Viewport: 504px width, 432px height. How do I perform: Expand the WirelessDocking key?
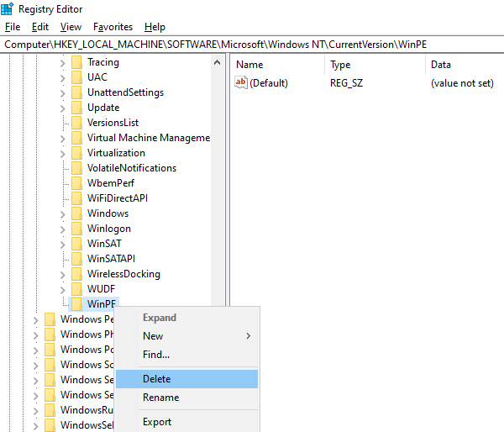(x=63, y=275)
